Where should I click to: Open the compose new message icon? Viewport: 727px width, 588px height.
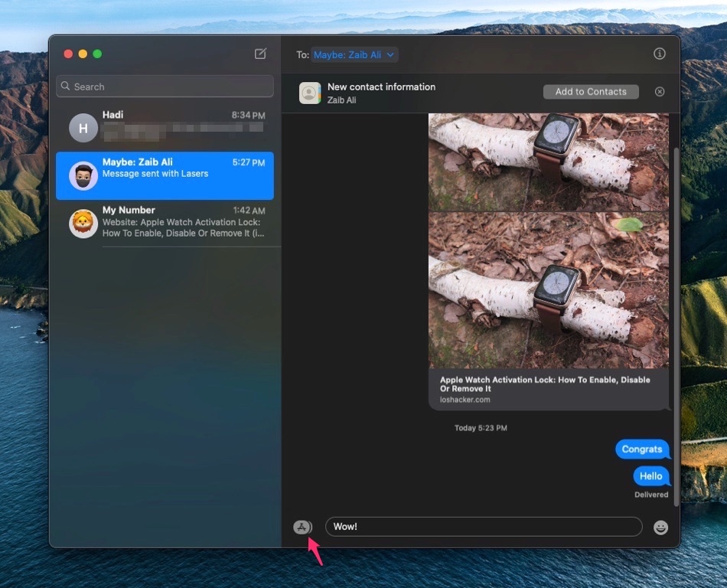260,54
